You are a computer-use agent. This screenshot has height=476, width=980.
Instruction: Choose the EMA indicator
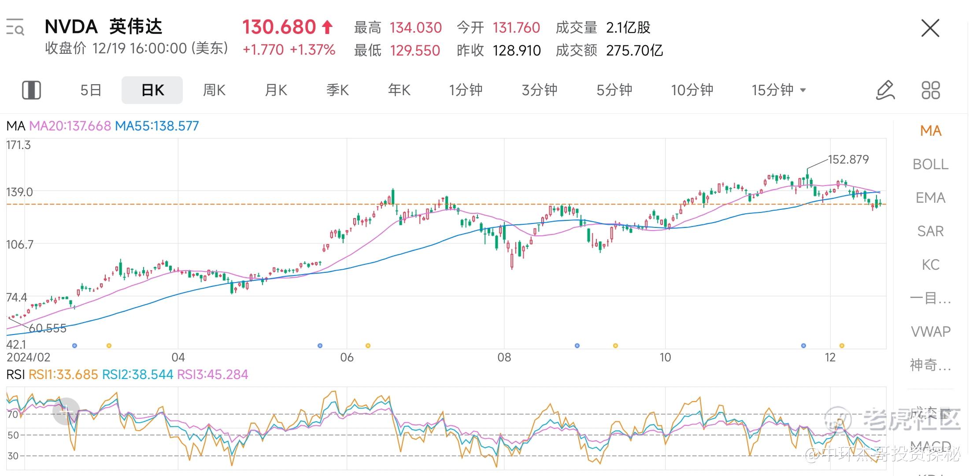point(931,198)
